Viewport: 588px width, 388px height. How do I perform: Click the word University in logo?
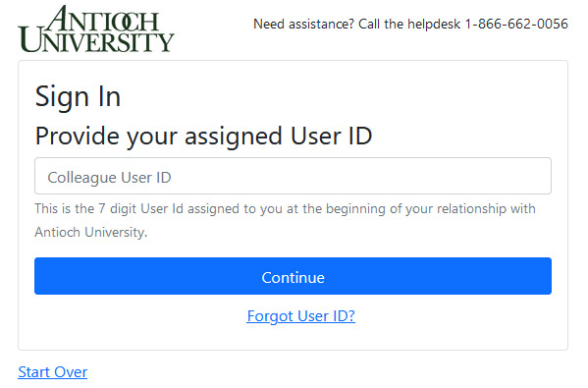[96, 41]
